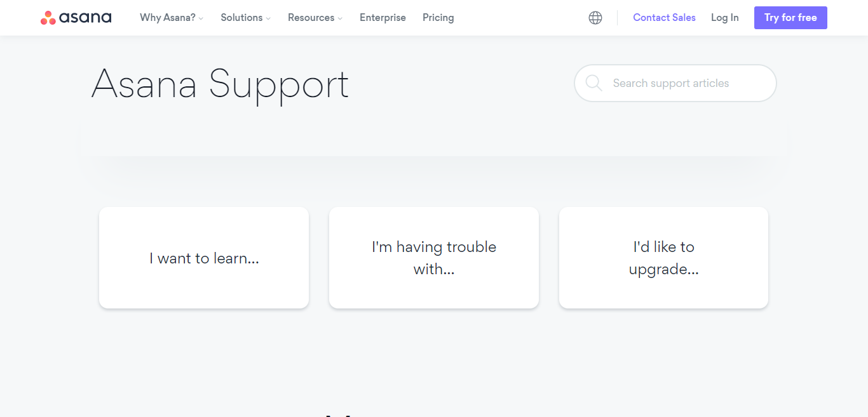The height and width of the screenshot is (417, 868).
Task: Focus the Search support articles field
Action: 675,83
